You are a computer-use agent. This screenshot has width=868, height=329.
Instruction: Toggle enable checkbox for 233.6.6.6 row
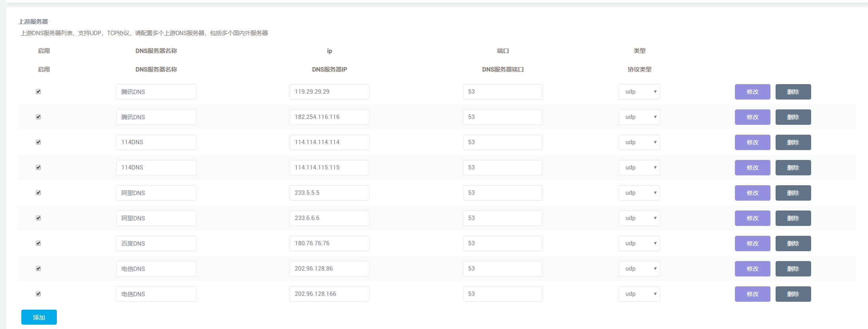38,218
